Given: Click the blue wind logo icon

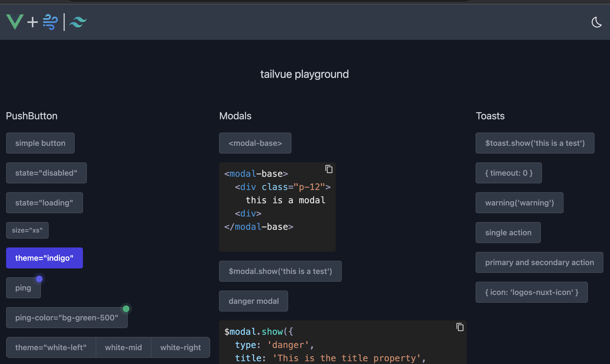Looking at the screenshot, I should [x=50, y=22].
